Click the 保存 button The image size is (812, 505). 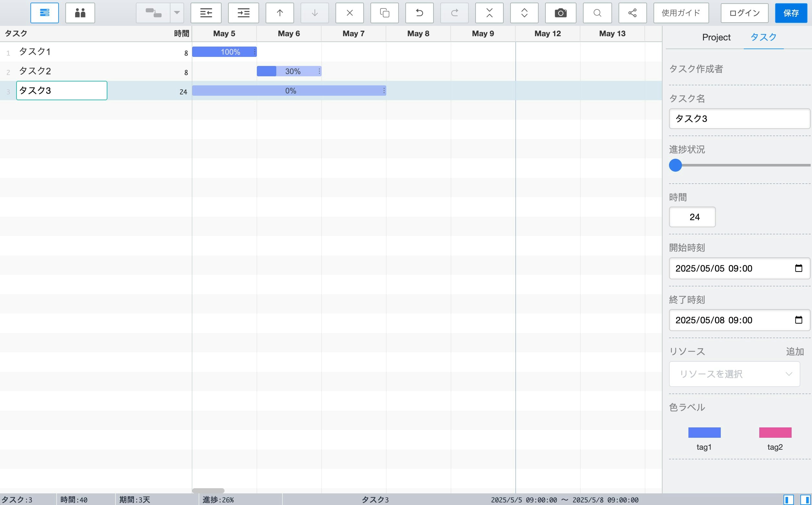click(x=791, y=13)
